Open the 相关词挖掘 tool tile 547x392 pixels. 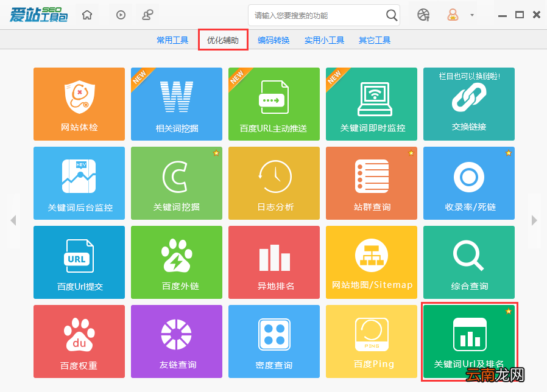pos(177,104)
